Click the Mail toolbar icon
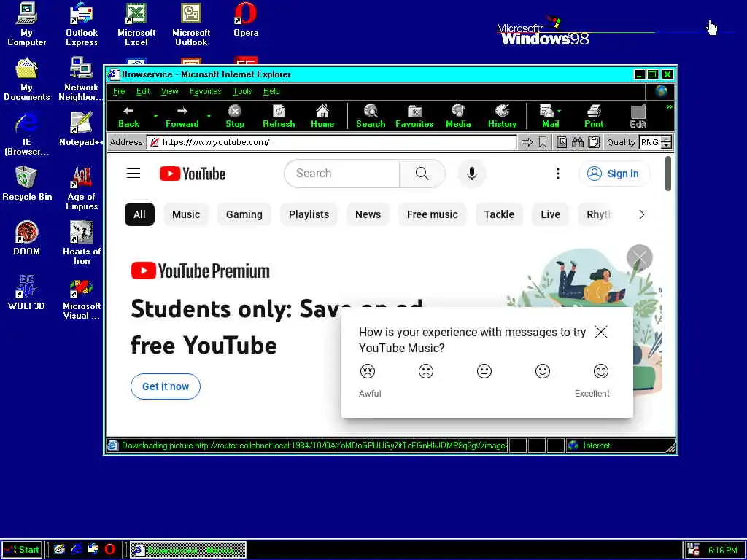This screenshot has width=747, height=560. coord(548,117)
